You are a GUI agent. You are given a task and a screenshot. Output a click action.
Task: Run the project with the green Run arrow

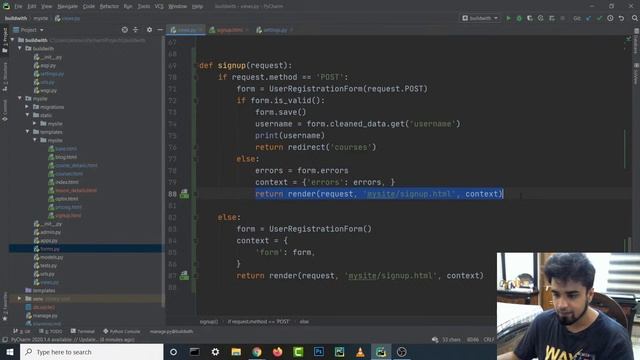coord(508,18)
